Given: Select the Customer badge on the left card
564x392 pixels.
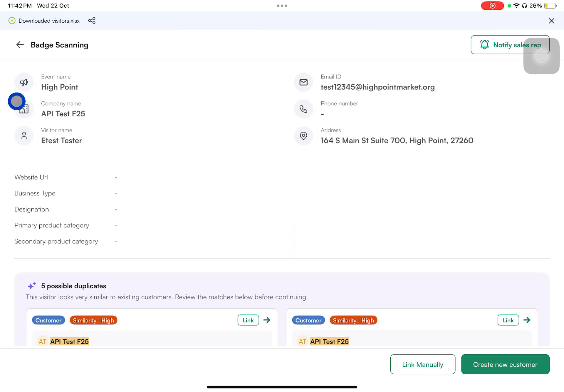Looking at the screenshot, I should 48,320.
